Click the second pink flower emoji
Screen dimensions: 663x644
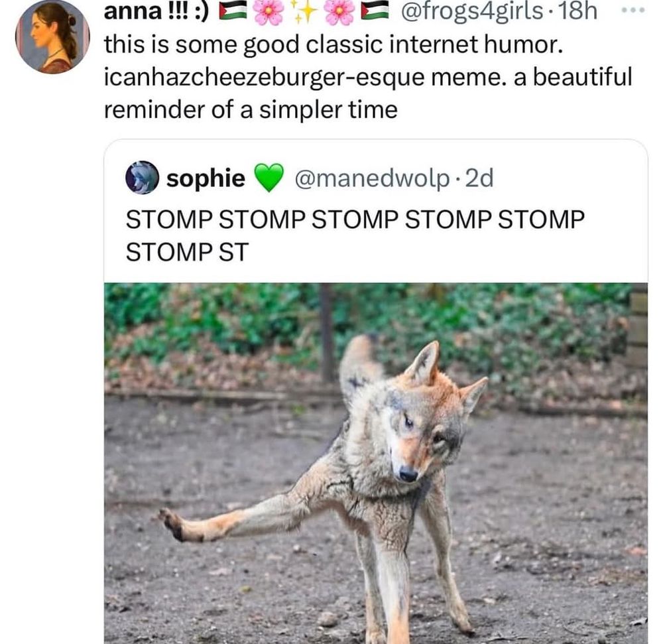click(339, 11)
